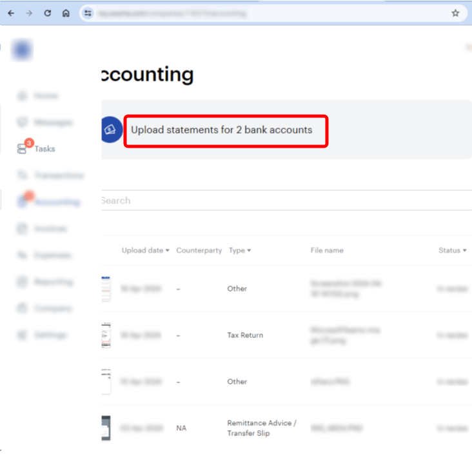The width and height of the screenshot is (472, 476).
Task: Reload the page with refresh icon
Action: (x=47, y=14)
